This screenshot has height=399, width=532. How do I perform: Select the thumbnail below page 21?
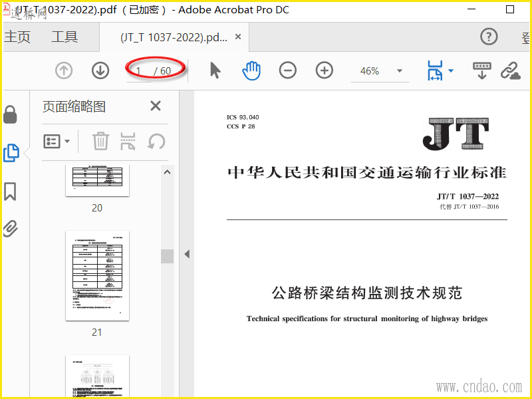click(x=97, y=376)
